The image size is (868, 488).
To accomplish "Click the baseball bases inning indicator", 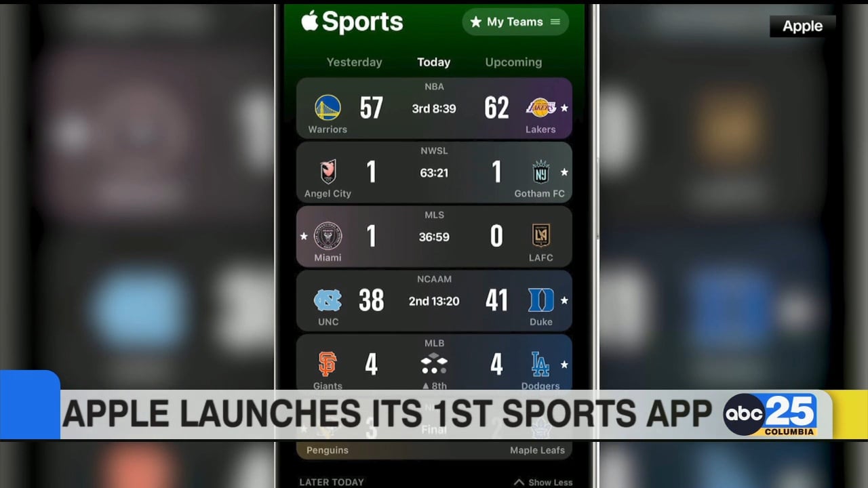I will (x=434, y=365).
